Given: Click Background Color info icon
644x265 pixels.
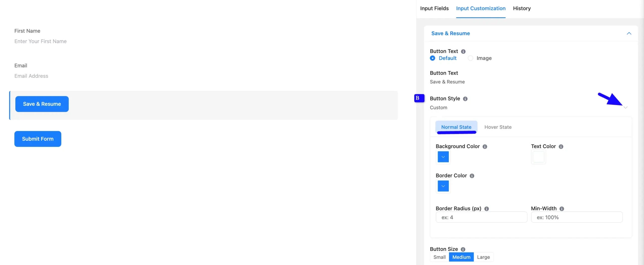Looking at the screenshot, I should [x=485, y=147].
